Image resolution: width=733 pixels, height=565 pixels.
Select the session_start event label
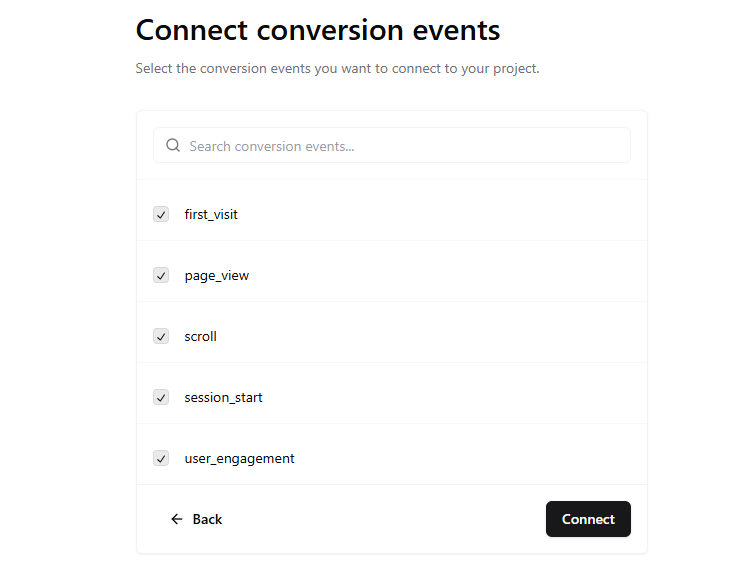point(223,397)
